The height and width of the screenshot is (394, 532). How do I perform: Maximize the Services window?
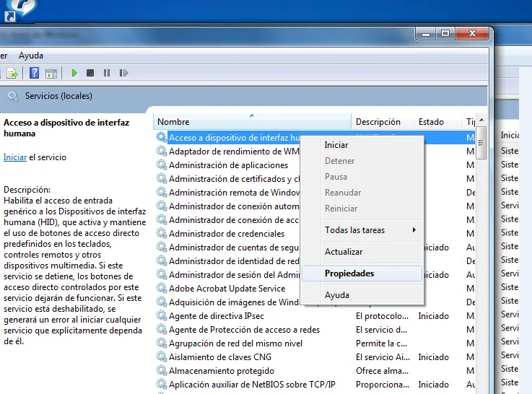coord(445,34)
